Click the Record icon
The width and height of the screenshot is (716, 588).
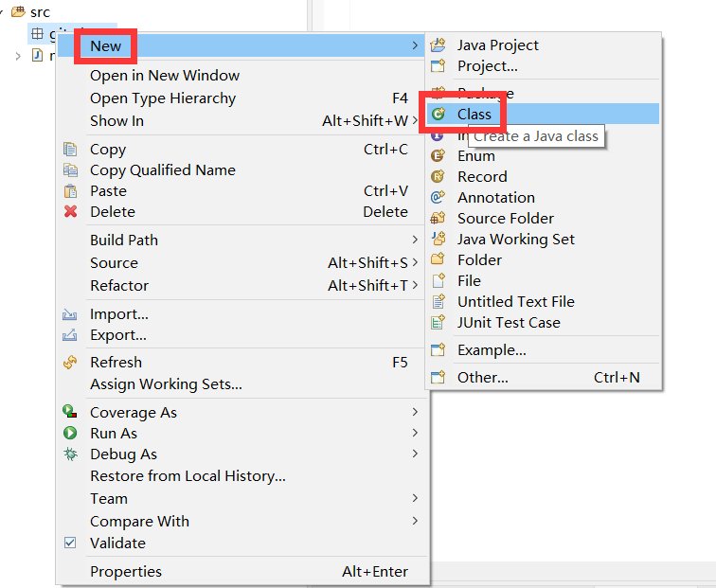pos(438,177)
